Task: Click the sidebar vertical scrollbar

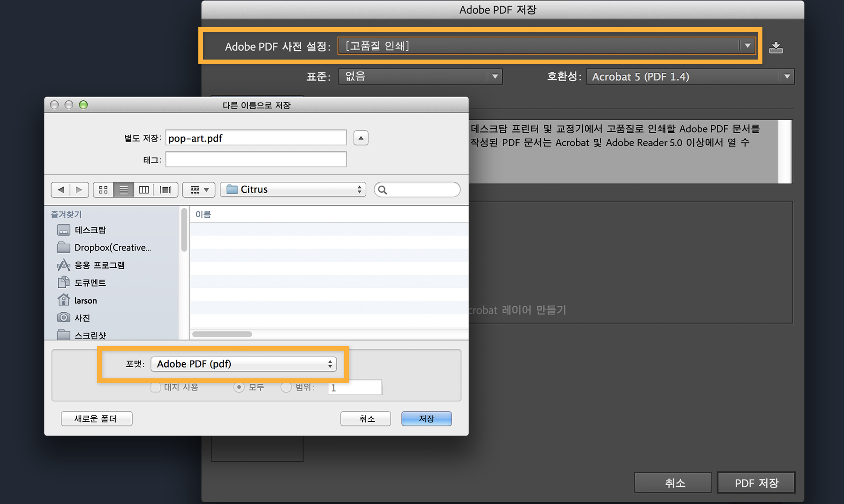Action: [184, 230]
